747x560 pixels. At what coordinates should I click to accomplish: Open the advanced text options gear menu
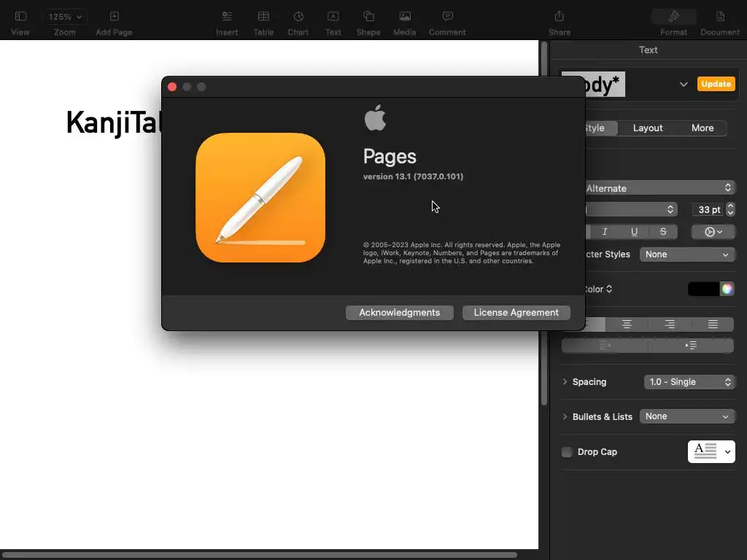(x=713, y=232)
